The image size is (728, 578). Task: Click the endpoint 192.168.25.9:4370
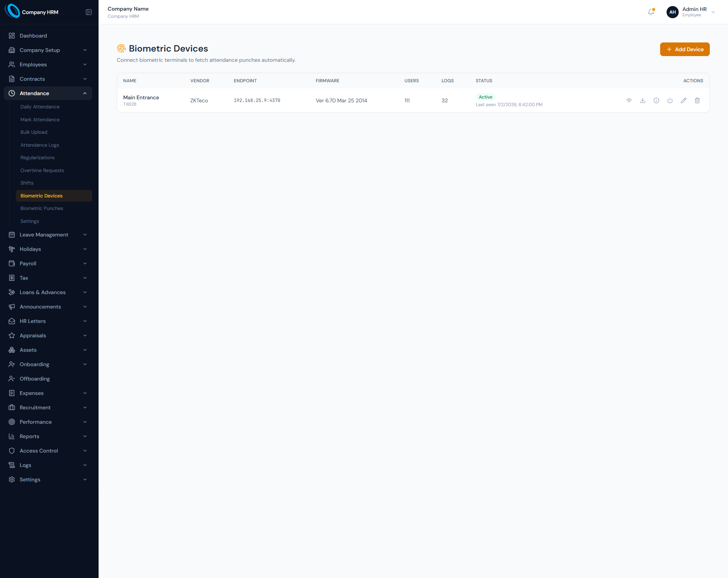257,100
